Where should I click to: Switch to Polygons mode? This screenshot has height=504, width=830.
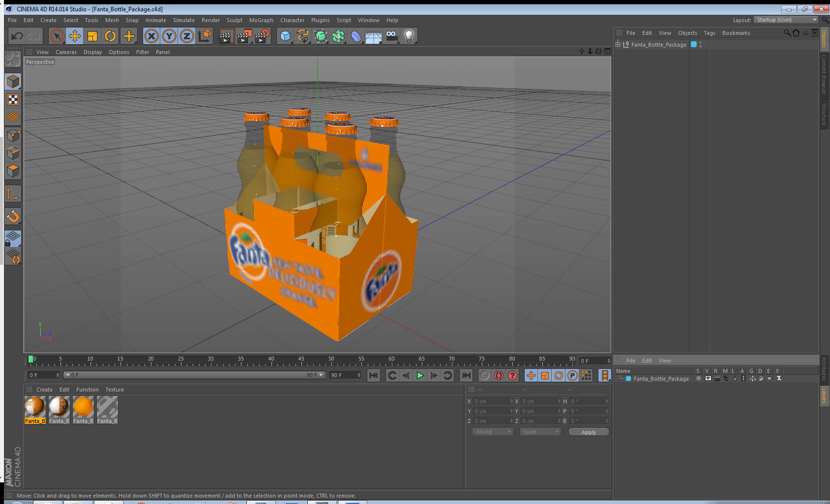(x=13, y=170)
